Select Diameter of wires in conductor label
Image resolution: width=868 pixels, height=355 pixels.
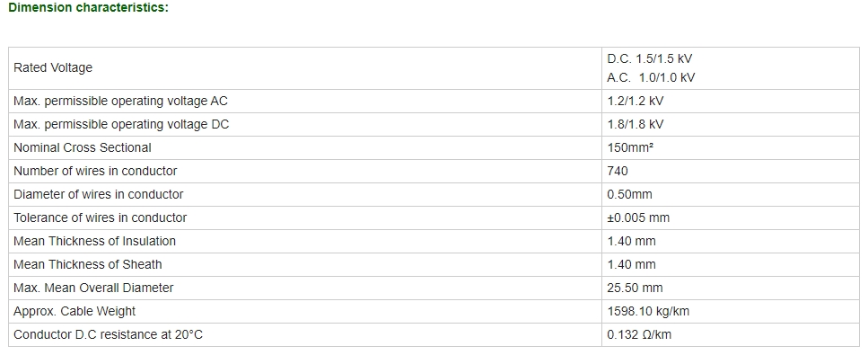coord(98,195)
